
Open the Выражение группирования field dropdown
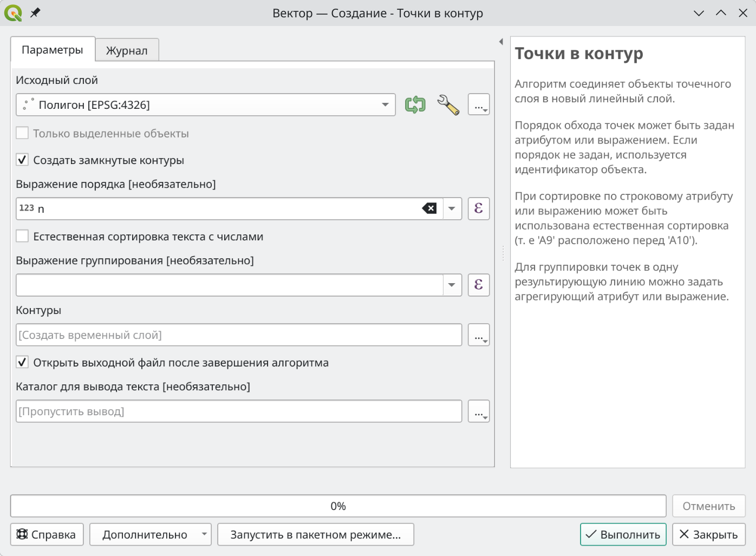pyautogui.click(x=452, y=285)
